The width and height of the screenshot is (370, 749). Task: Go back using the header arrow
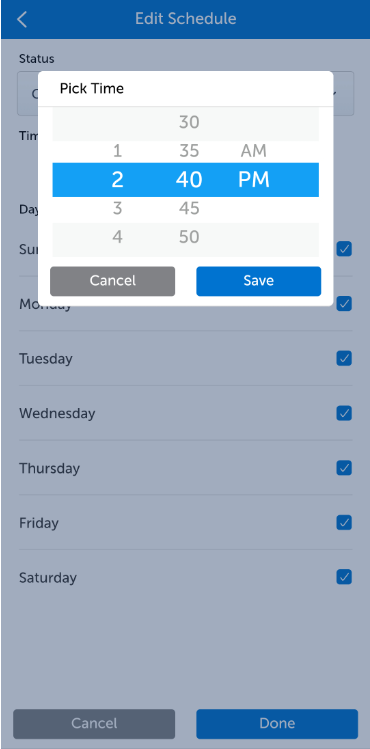22,20
